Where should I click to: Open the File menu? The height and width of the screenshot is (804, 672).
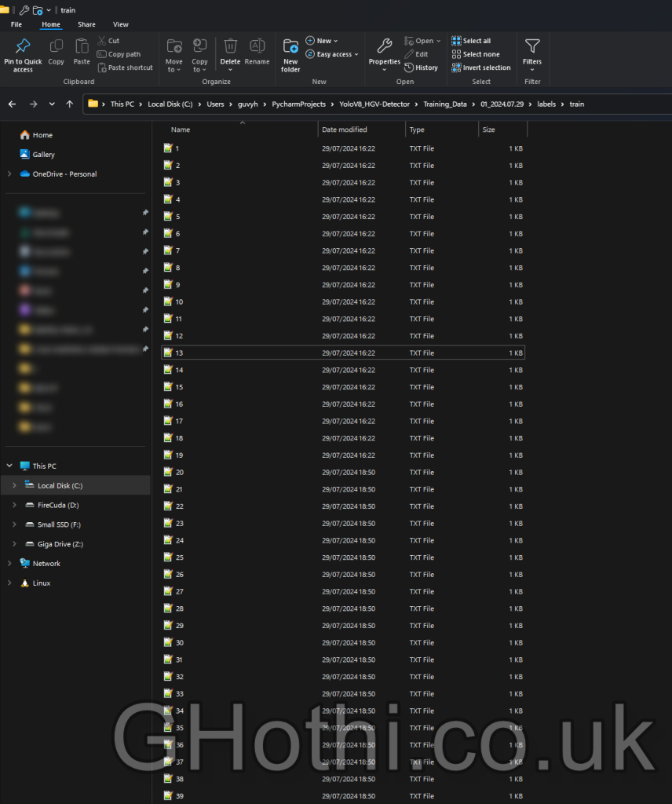tap(16, 24)
